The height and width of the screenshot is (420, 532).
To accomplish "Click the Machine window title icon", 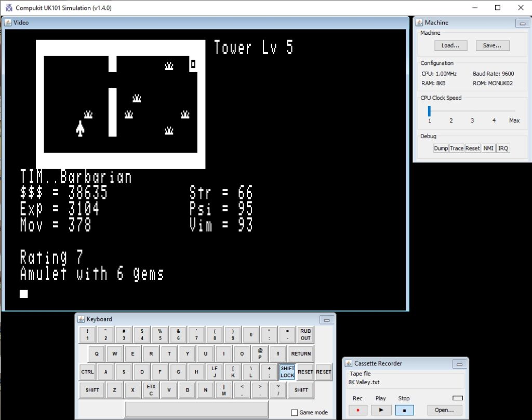I will click(x=419, y=23).
